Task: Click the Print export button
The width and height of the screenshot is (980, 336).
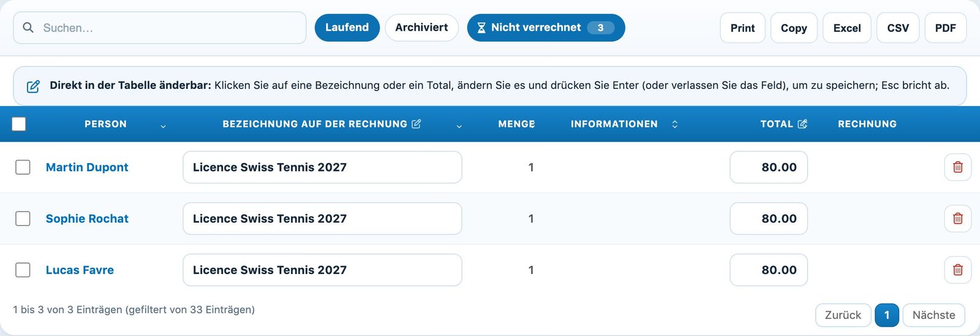Action: [x=742, y=28]
